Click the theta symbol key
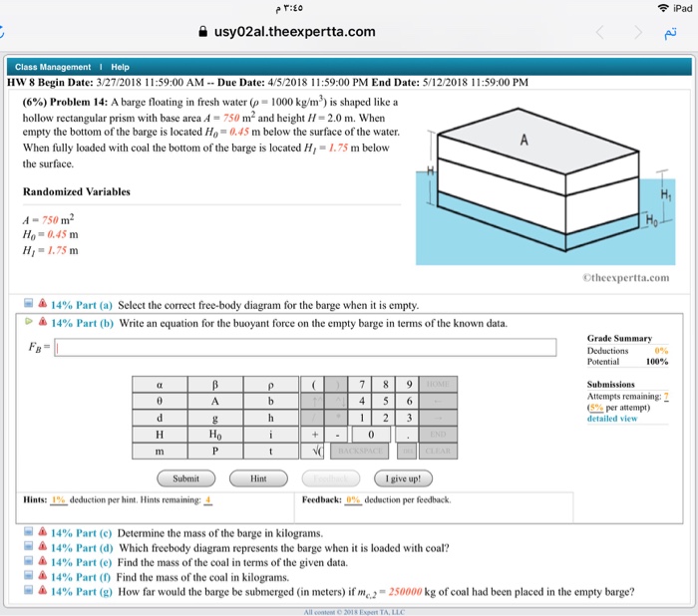Screen dimensions: 698x616 [x=160, y=401]
